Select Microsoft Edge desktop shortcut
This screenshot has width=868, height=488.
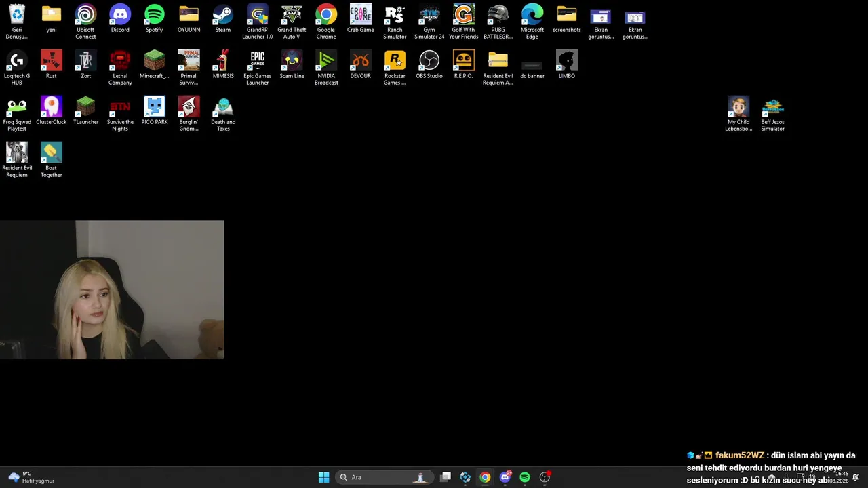(532, 22)
